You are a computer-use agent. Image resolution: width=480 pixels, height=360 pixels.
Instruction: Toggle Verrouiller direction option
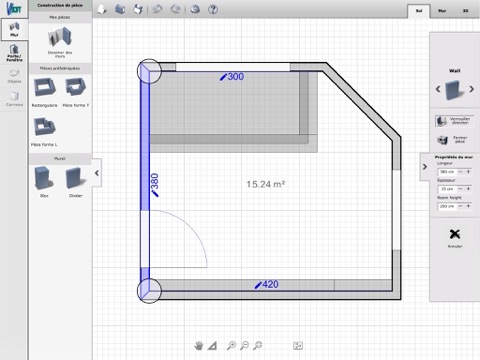click(455, 121)
